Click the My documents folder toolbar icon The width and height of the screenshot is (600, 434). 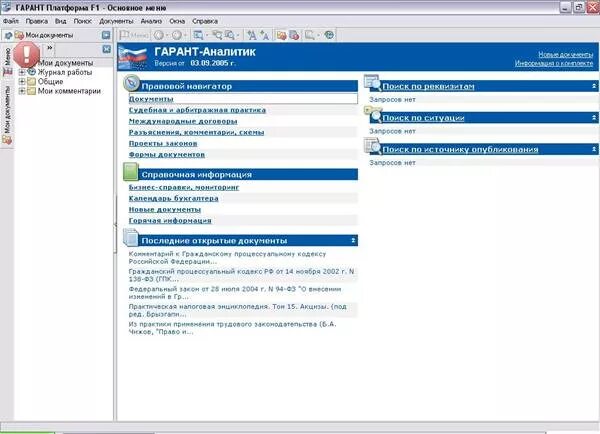(x=281, y=35)
